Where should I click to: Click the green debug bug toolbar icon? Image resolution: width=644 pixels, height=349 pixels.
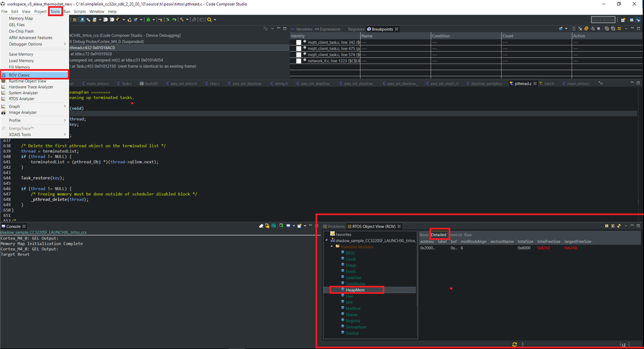(x=148, y=20)
